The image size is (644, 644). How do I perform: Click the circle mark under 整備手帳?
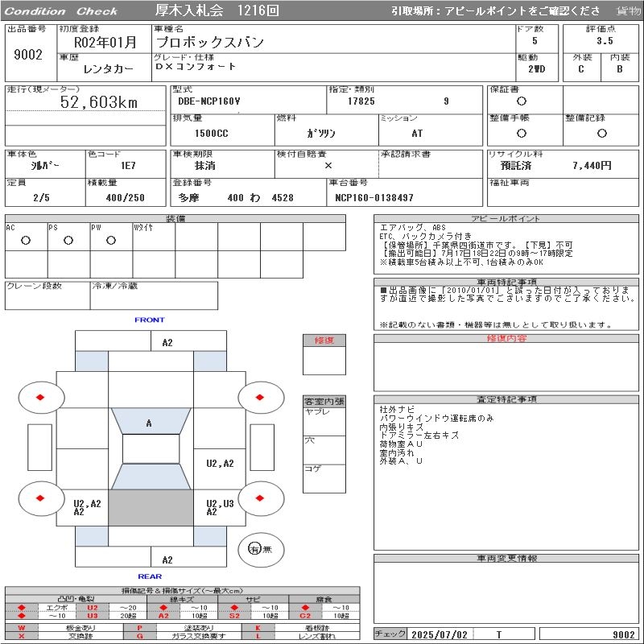[521, 133]
